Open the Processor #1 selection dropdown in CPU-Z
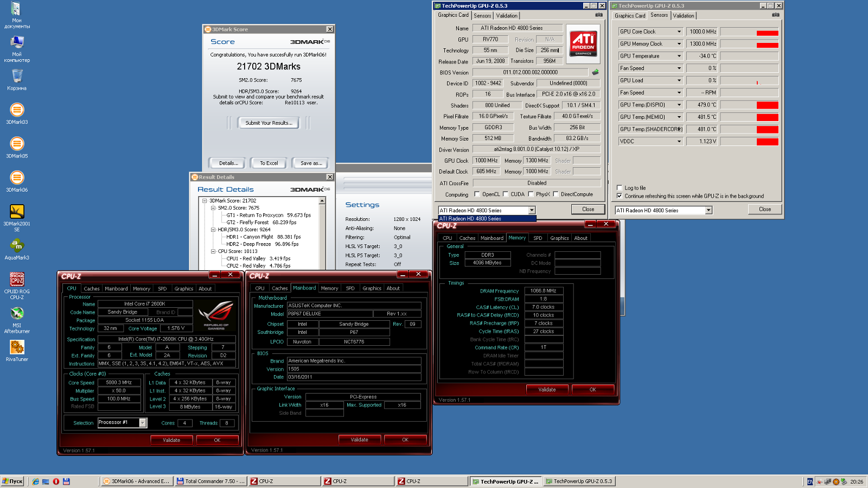This screenshot has width=868, height=488. (143, 422)
